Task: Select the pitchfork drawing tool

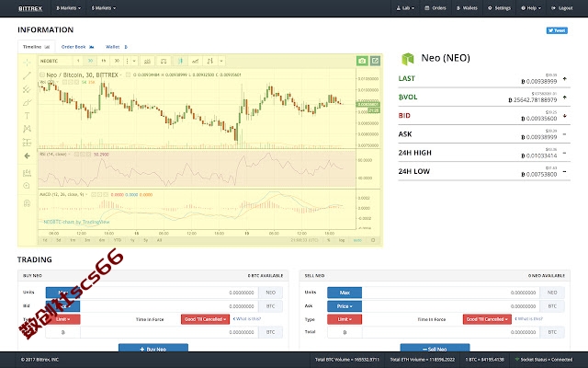Action: pos(27,89)
